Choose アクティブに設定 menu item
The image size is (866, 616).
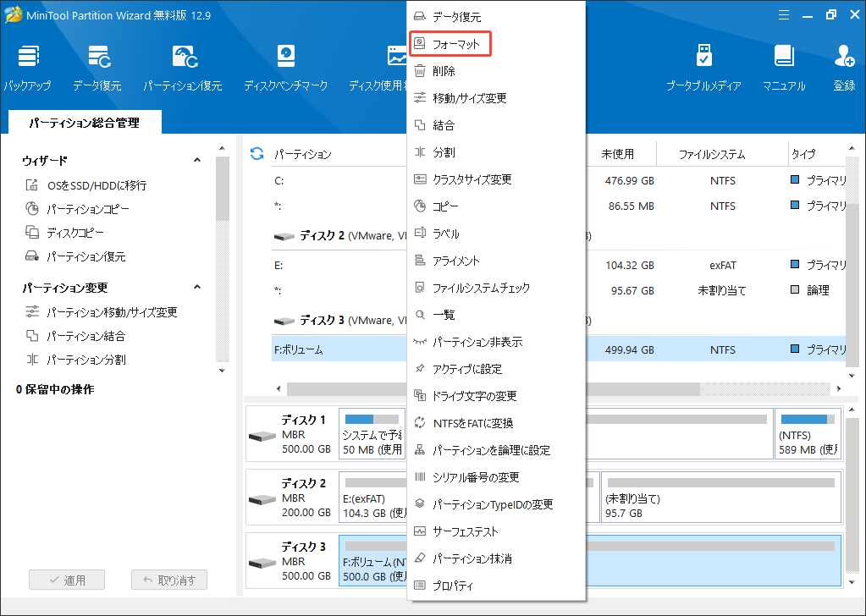coord(496,369)
